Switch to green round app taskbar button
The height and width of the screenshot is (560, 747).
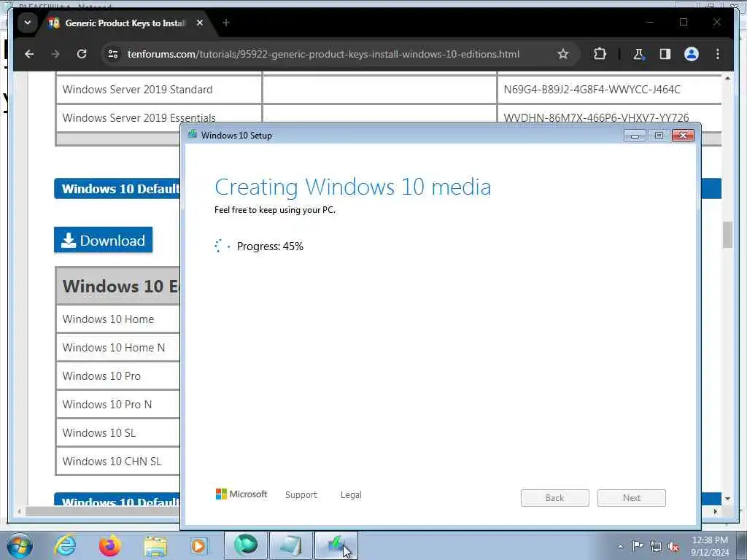tap(246, 545)
